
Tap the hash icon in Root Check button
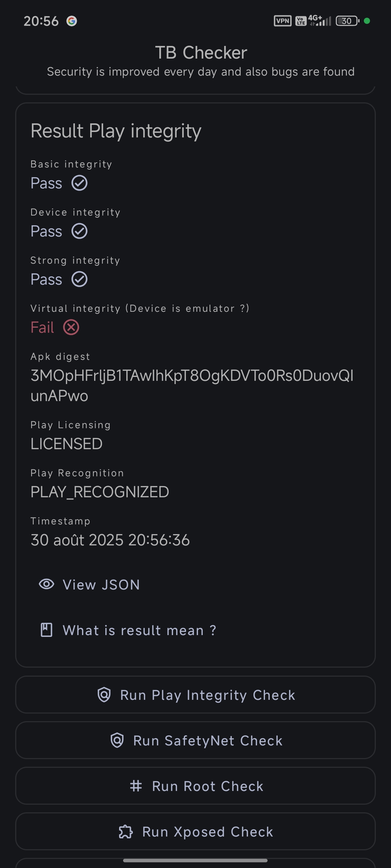136,786
